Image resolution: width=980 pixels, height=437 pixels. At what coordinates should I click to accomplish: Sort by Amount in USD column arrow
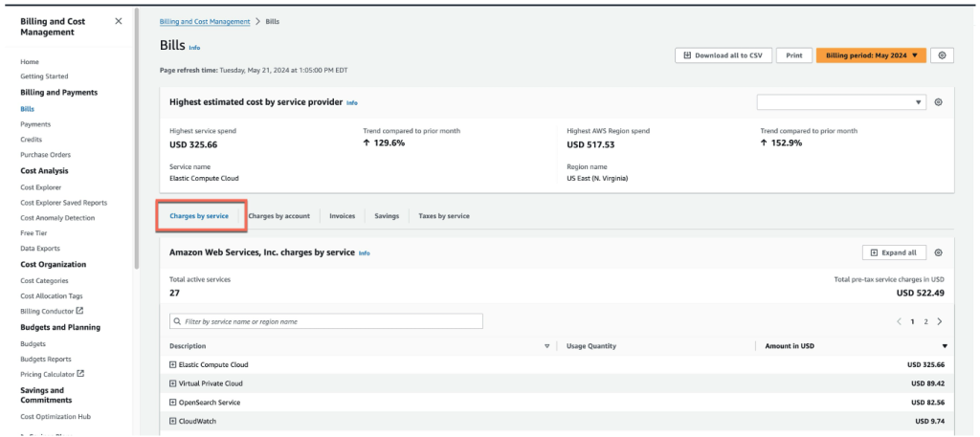[x=945, y=346]
